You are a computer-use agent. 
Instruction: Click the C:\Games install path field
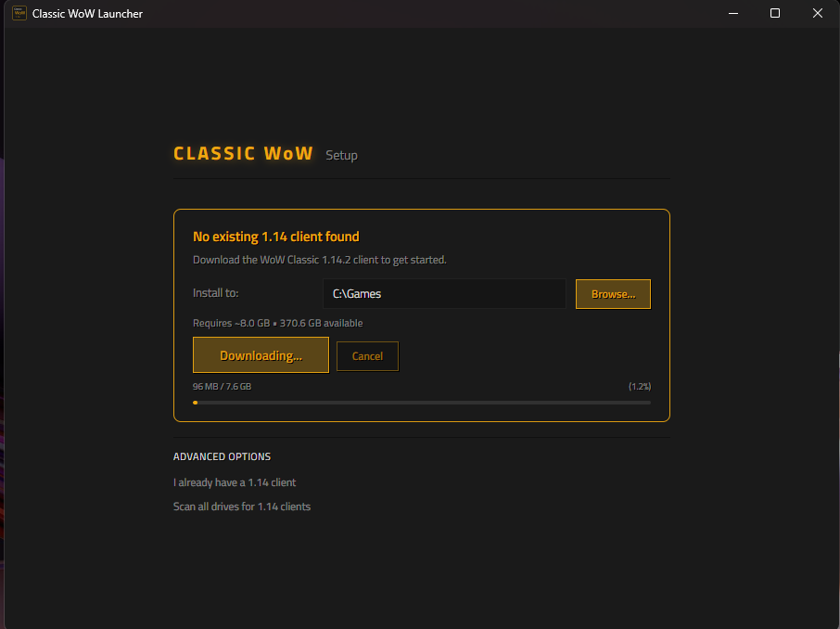(444, 294)
